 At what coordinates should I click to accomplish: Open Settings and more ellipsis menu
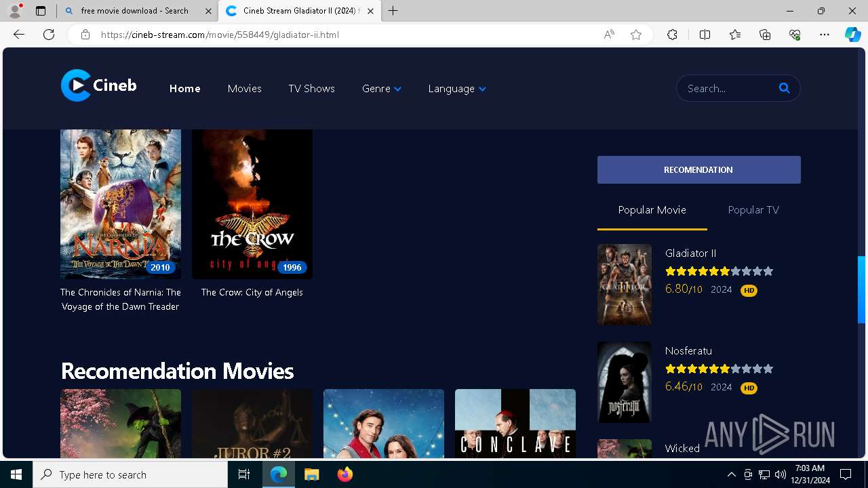pos(825,35)
